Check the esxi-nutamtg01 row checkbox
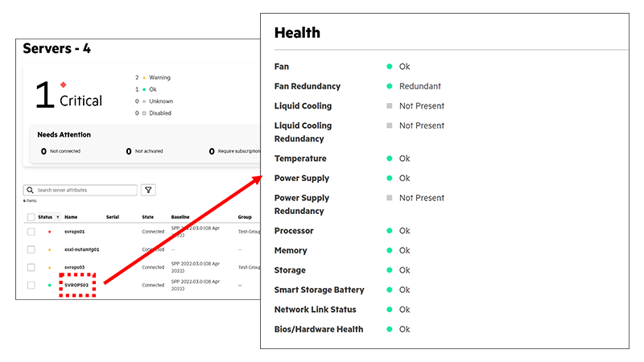Viewport: 644px width, 362px height. (x=31, y=249)
